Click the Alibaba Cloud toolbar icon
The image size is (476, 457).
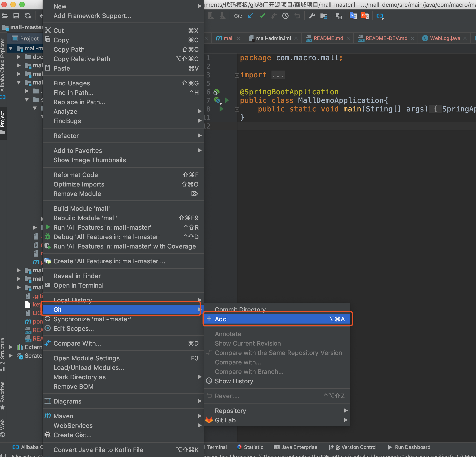pyautogui.click(x=380, y=16)
